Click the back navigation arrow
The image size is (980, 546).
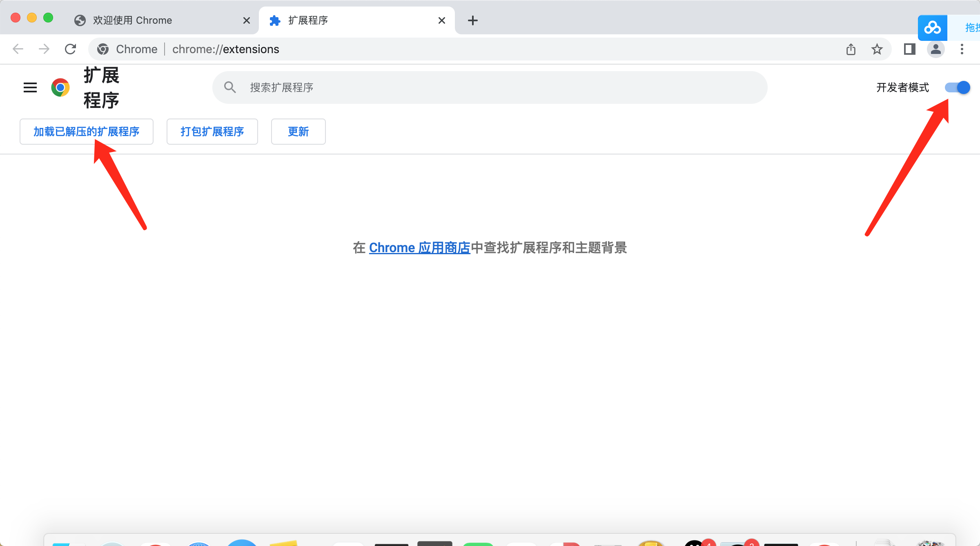click(18, 49)
